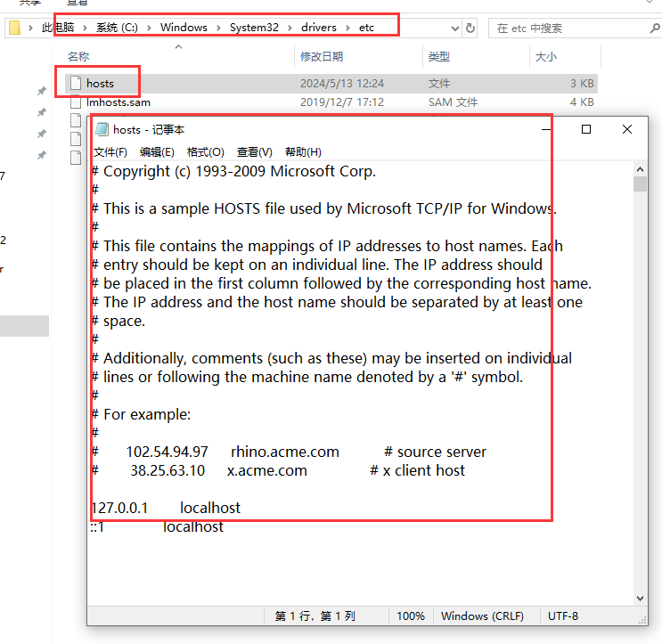
Task: Open address bar history dropdown
Action: tap(454, 29)
